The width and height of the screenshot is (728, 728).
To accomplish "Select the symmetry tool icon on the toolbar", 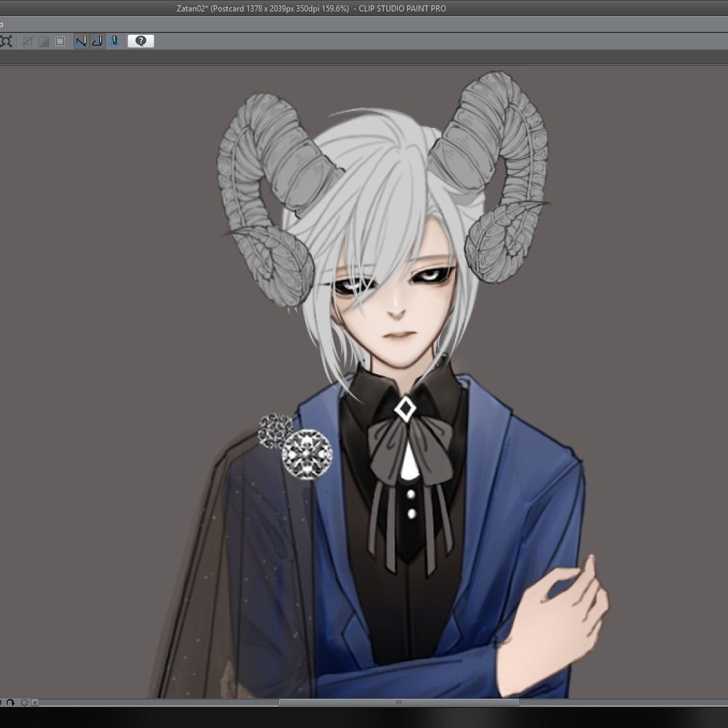I will pyautogui.click(x=7, y=41).
